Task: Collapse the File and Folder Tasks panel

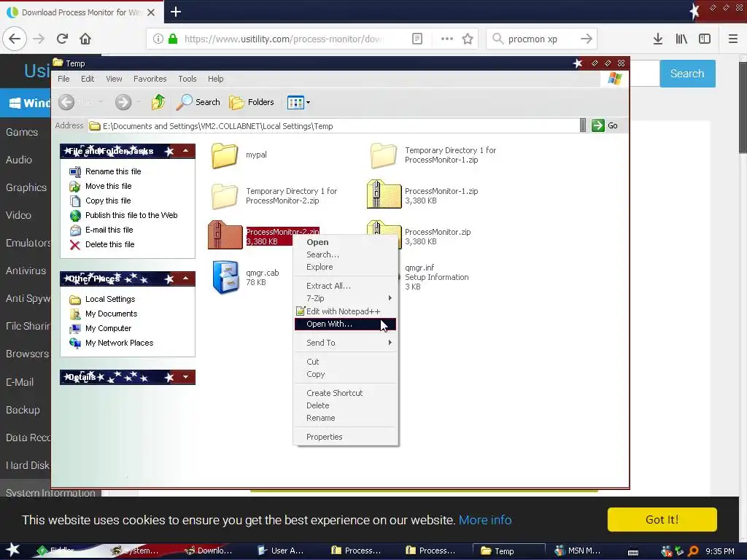Action: [186, 151]
